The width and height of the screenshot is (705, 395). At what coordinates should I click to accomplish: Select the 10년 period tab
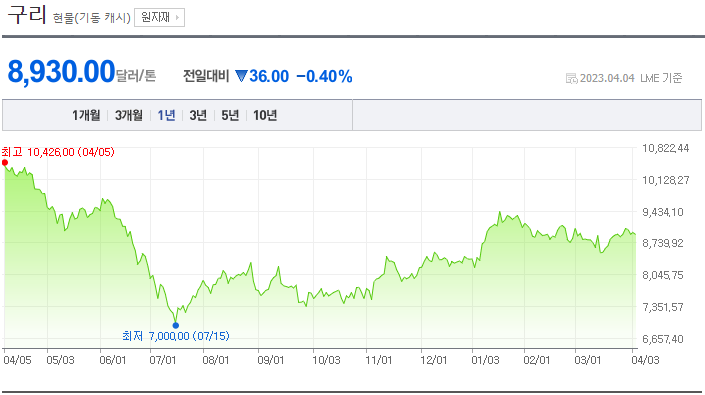[265, 115]
